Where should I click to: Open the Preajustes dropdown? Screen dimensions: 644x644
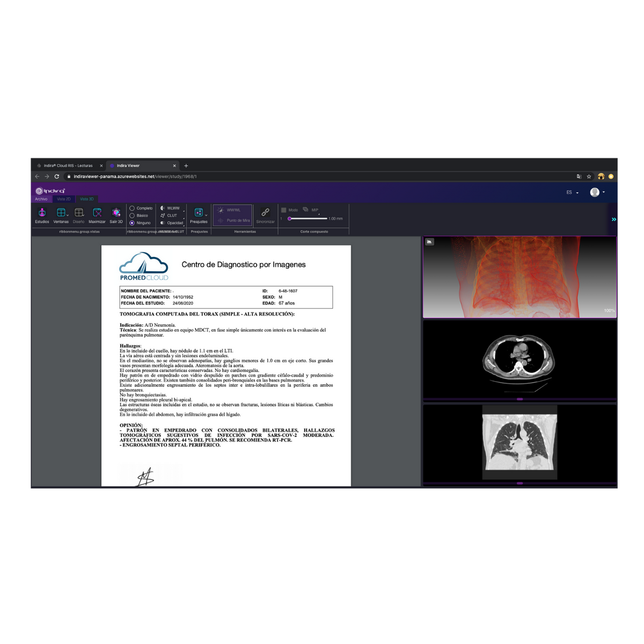(x=199, y=215)
